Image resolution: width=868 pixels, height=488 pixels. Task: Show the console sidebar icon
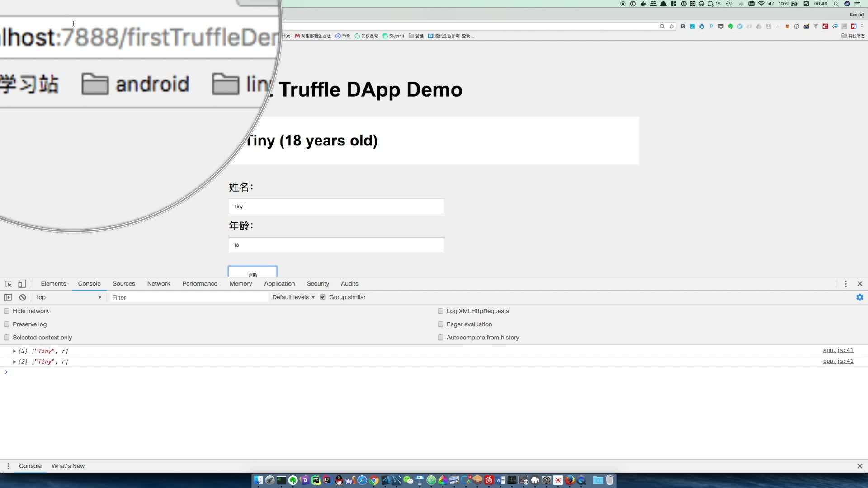coord(8,297)
